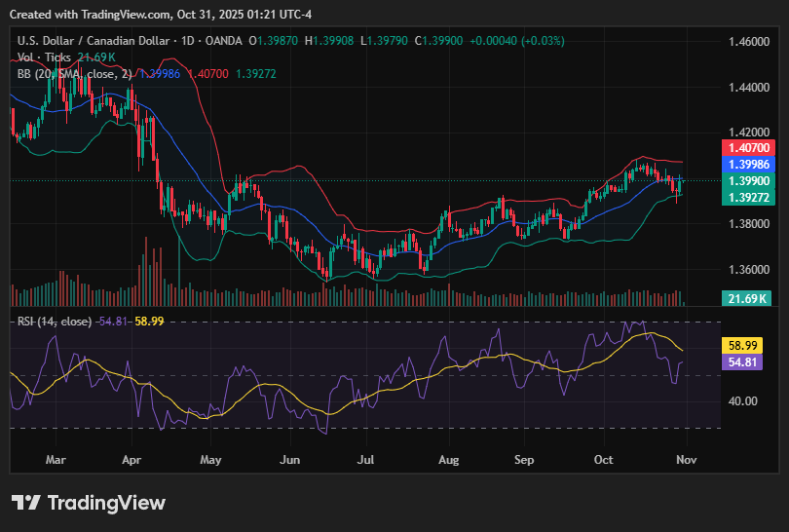The image size is (789, 532).
Task: Click the yellow 58.99 RSI average tag
Action: tap(747, 345)
